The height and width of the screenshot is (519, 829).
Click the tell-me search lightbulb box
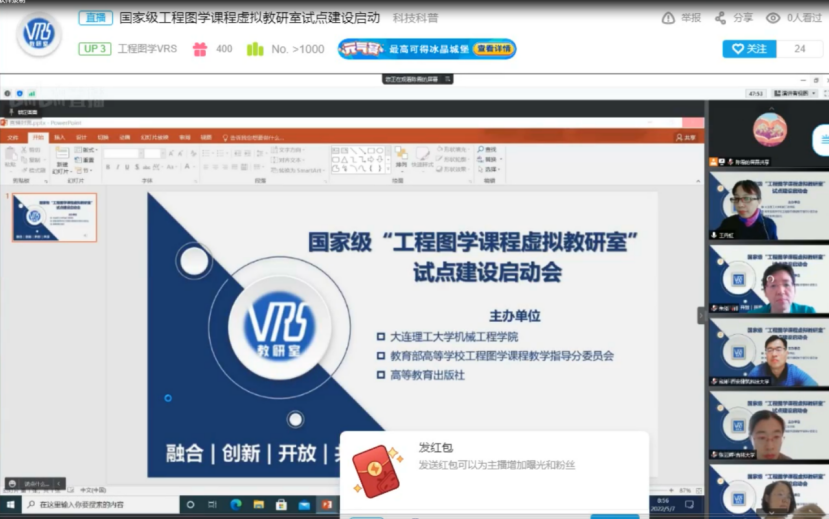click(x=253, y=137)
